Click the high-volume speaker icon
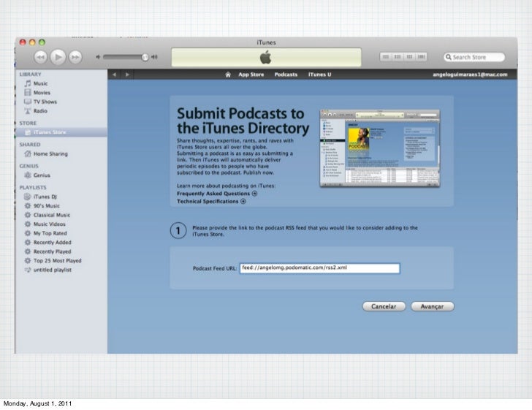Screen dimensions: 532x410 tap(154, 57)
